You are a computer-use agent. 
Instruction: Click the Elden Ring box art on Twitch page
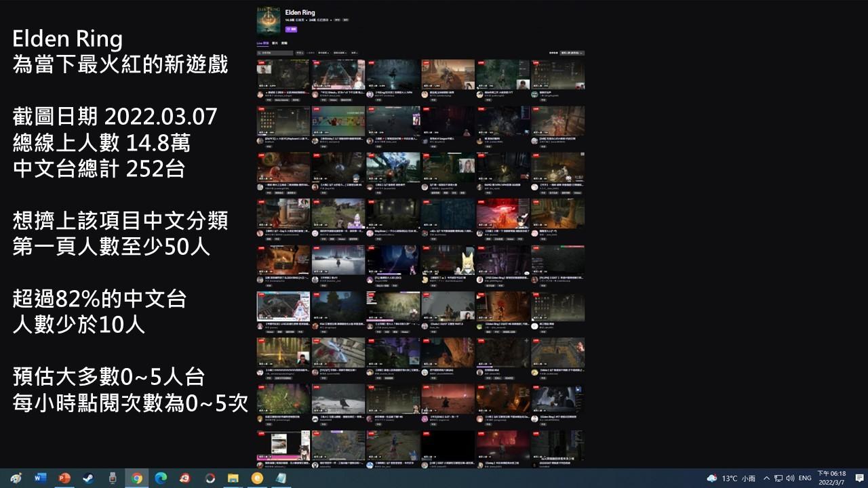pos(269,21)
